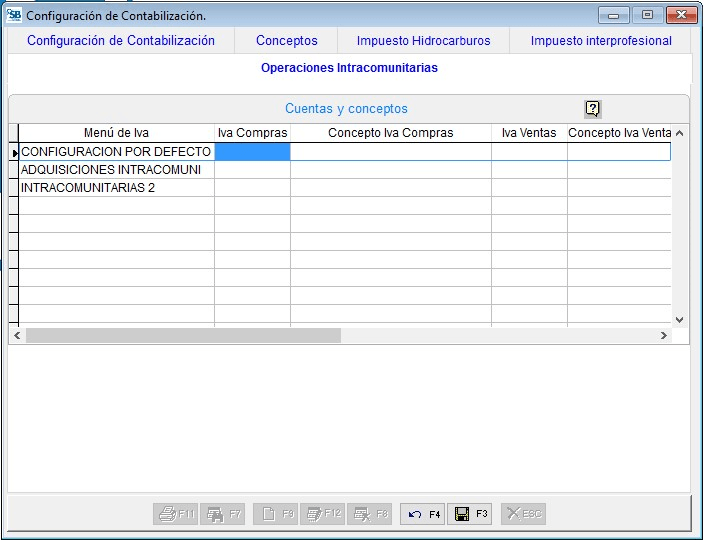The height and width of the screenshot is (540, 705).
Task: Select the Impuesto interprofesional tab
Action: (x=601, y=40)
